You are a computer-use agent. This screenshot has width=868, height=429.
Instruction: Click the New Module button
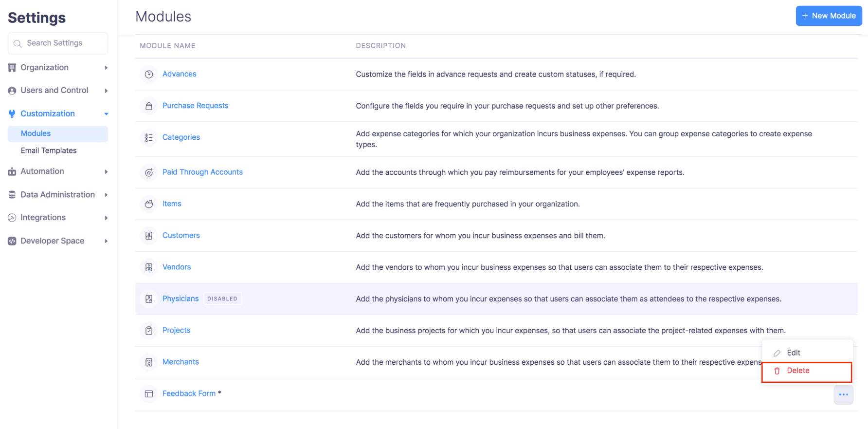click(829, 16)
